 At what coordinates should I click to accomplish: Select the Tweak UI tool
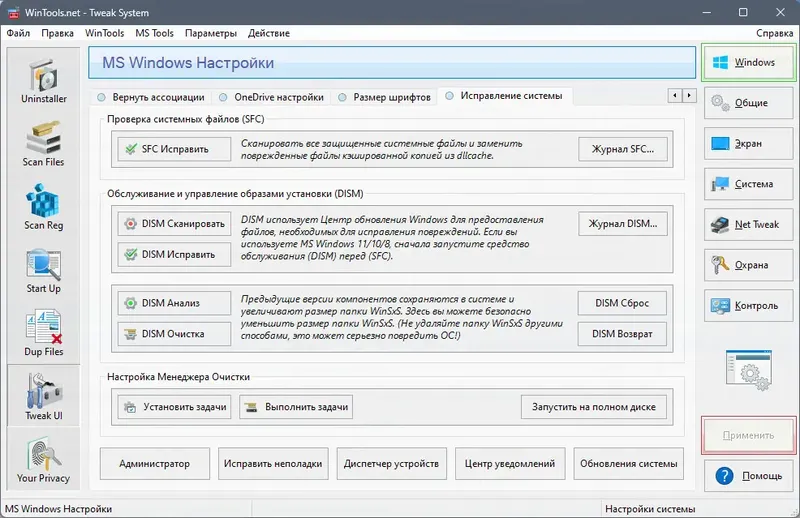point(43,396)
